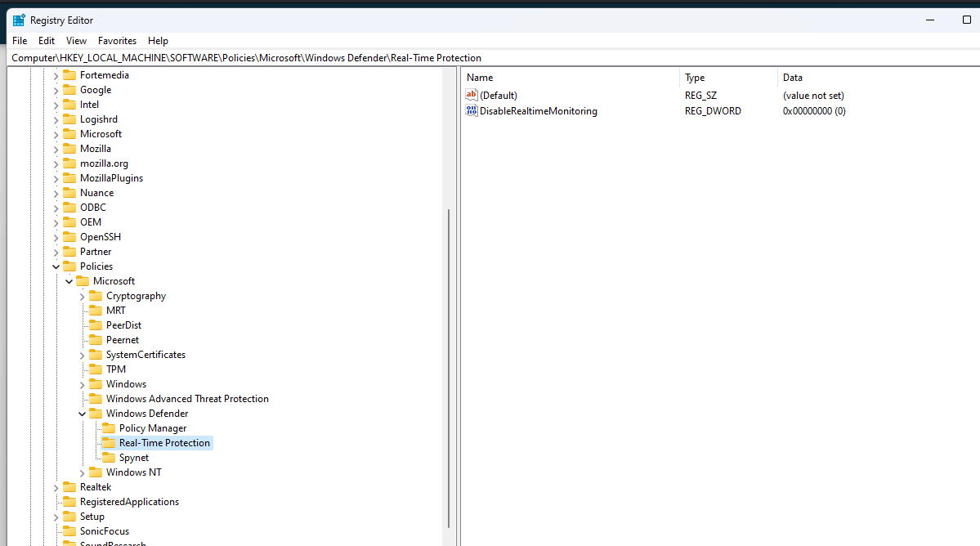Click the Cryptography folder icon
The height and width of the screenshot is (546, 980).
click(x=96, y=296)
